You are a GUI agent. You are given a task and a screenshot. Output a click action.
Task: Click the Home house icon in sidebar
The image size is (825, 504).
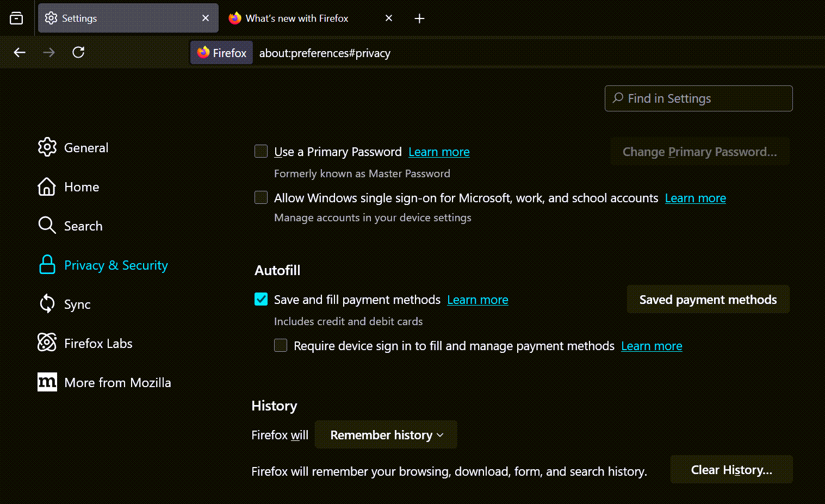point(47,186)
